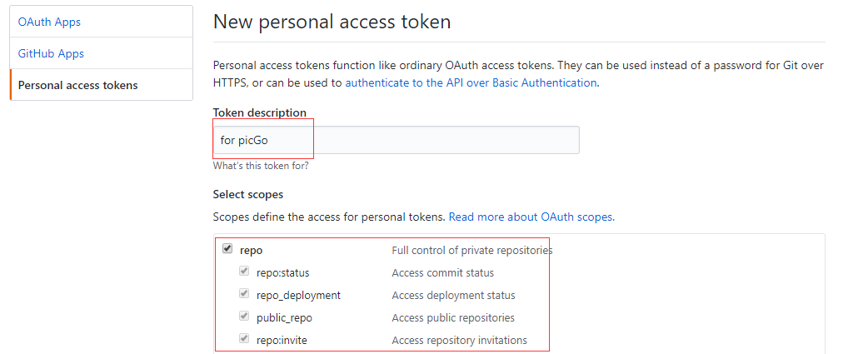Screen dimensions: 868x354
Task: Click the bold Token description label
Action: pyautogui.click(x=259, y=112)
